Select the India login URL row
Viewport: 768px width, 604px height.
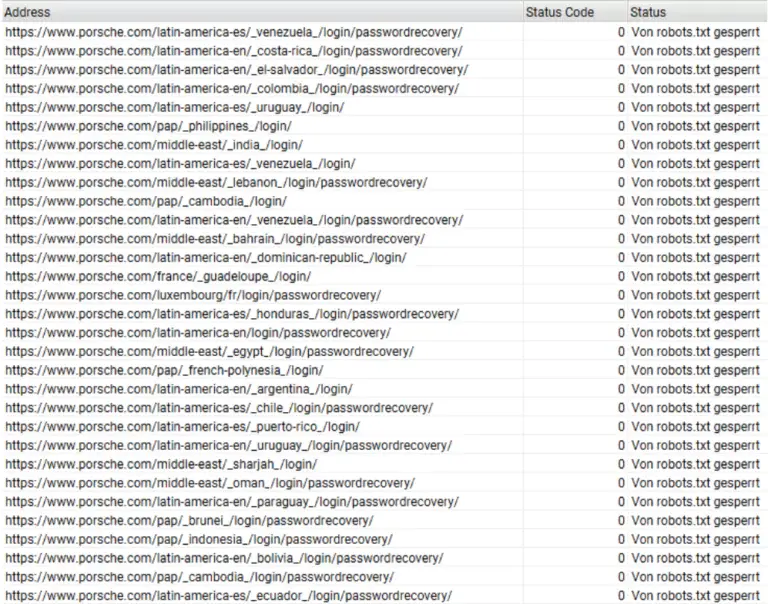click(154, 144)
